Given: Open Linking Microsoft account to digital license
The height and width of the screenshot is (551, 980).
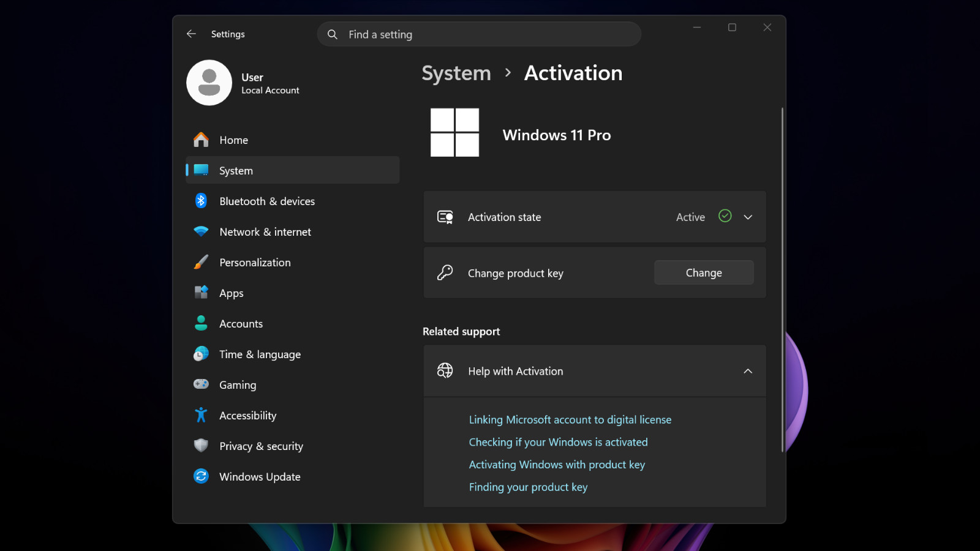Looking at the screenshot, I should click(x=570, y=419).
